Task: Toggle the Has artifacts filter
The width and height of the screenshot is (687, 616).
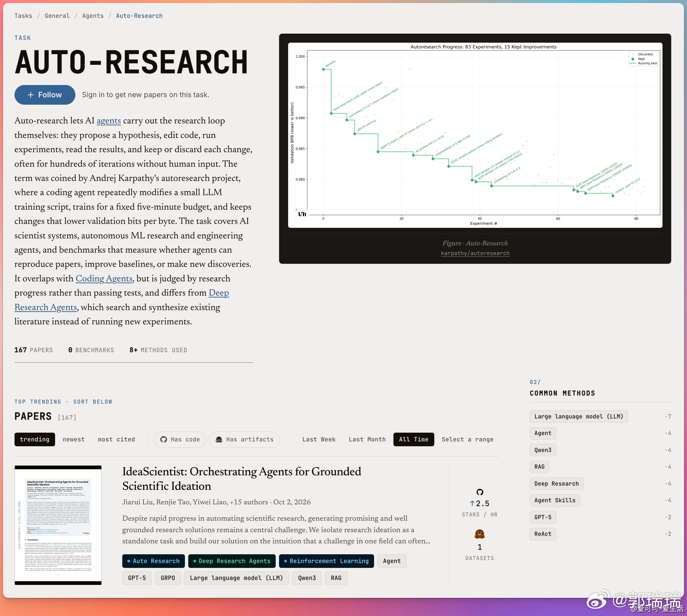Action: [244, 439]
